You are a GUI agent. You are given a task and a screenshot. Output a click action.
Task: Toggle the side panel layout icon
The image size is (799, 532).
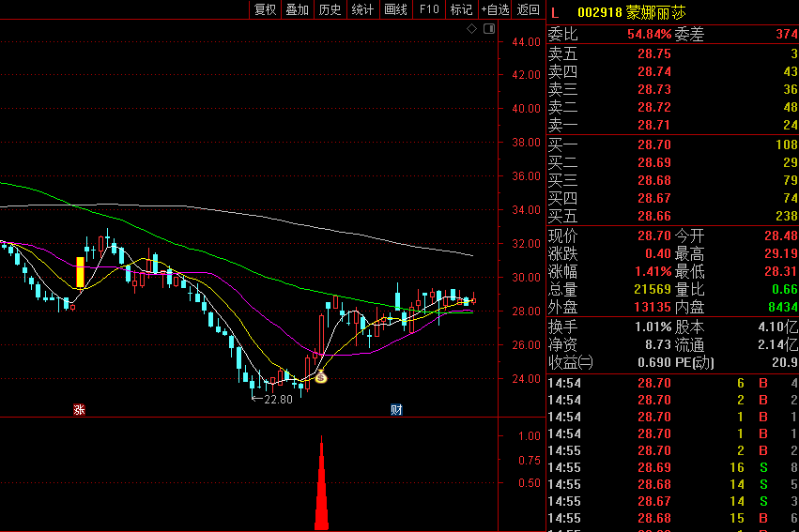pos(489,28)
